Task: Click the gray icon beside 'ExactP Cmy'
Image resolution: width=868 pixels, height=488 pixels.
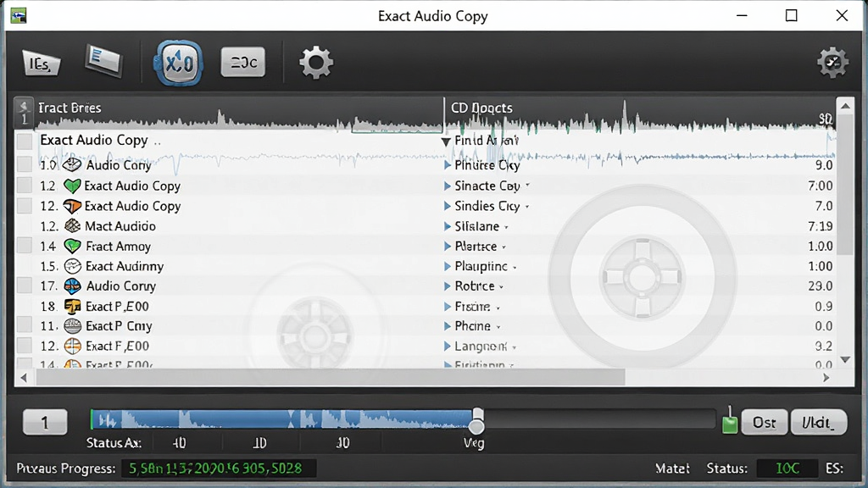Action: tap(73, 326)
